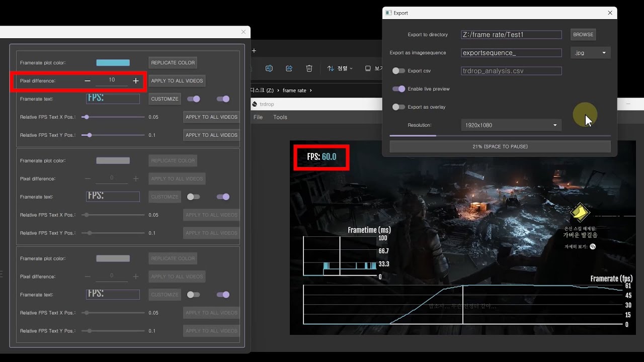This screenshot has height=362, width=644.
Task: Apply Pixel difference 10 to all videos
Action: click(177, 81)
